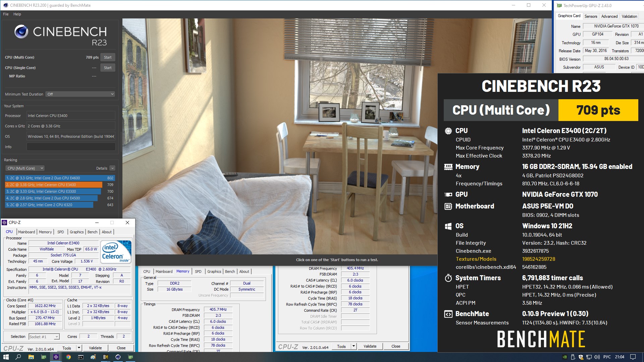The image size is (644, 362).
Task: Open About tab in middle CPU-Z window
Action: click(x=244, y=271)
